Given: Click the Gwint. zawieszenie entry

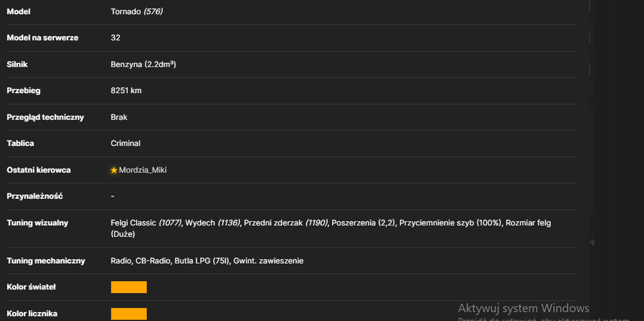Looking at the screenshot, I should tap(268, 261).
